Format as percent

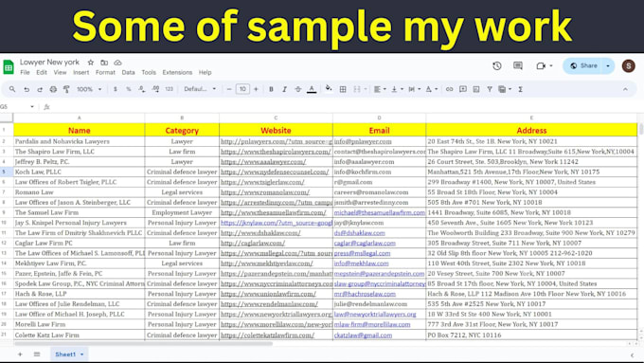(129, 89)
